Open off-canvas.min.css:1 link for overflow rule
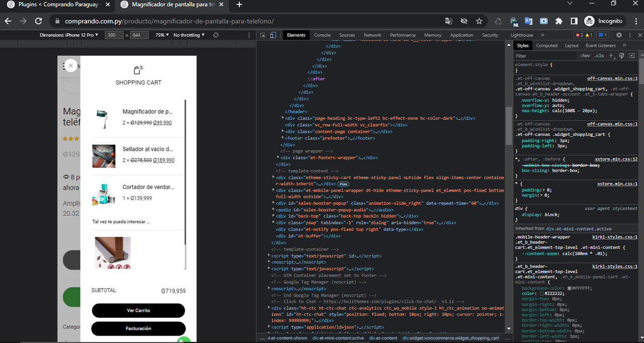 [x=612, y=78]
